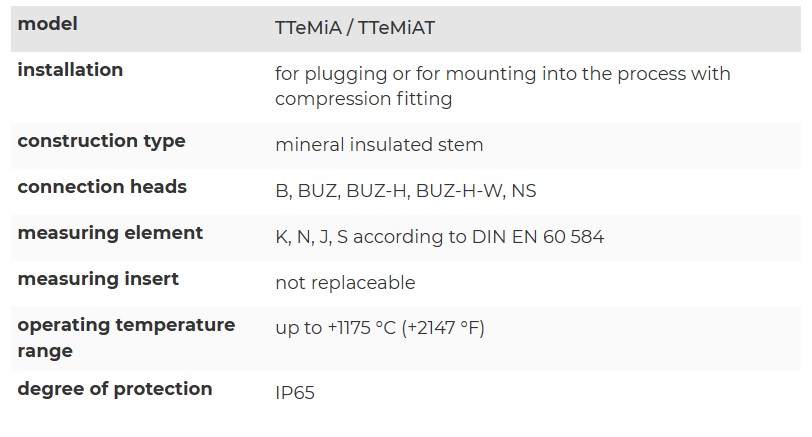
Task: Select the IP65 protection value
Action: (x=295, y=393)
